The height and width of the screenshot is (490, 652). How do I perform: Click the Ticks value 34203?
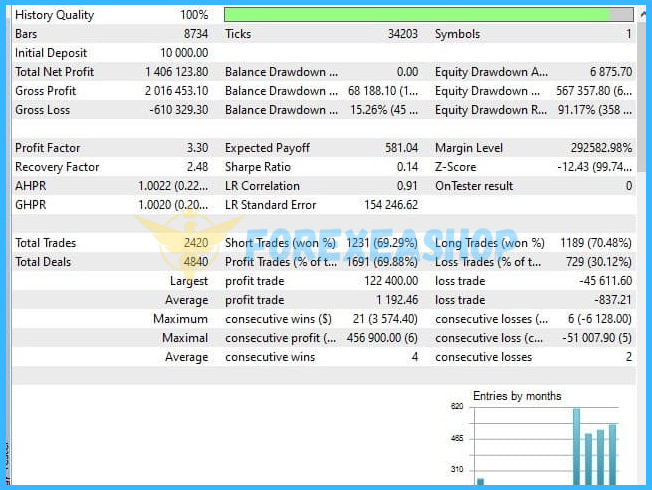tap(403, 34)
